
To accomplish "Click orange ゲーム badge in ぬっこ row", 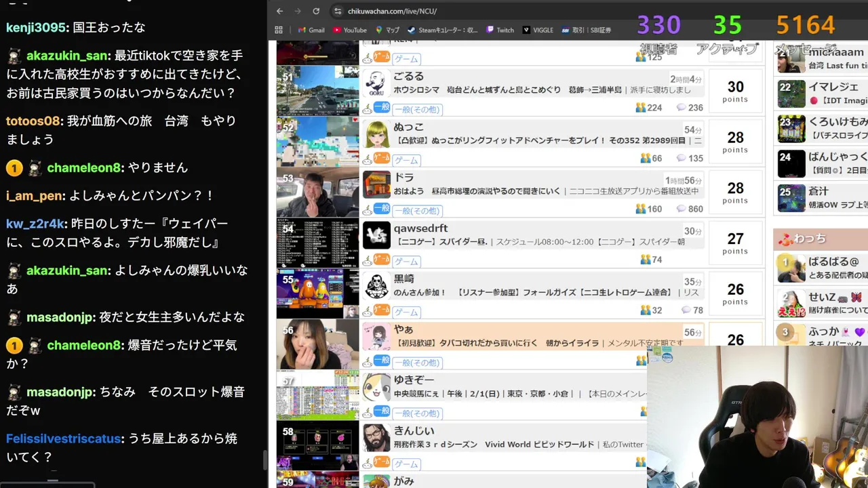I will pos(381,158).
